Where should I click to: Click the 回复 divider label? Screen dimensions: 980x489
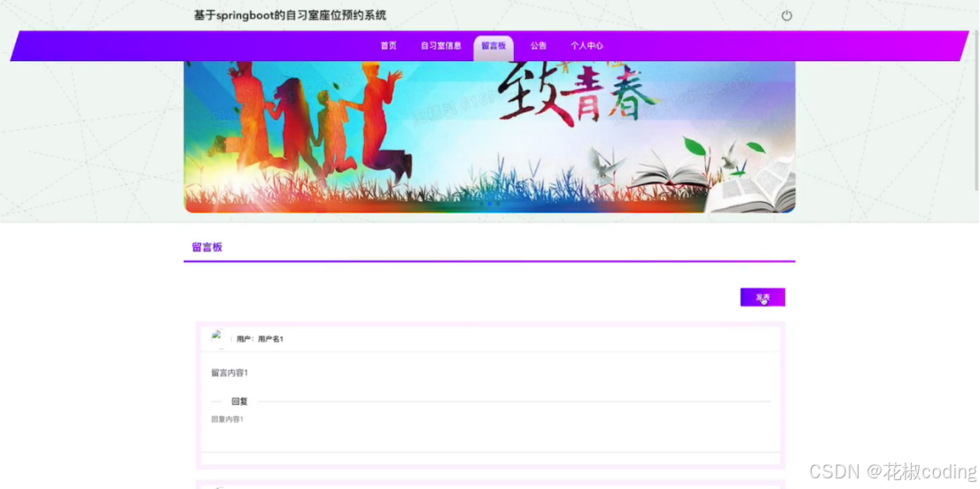(239, 401)
